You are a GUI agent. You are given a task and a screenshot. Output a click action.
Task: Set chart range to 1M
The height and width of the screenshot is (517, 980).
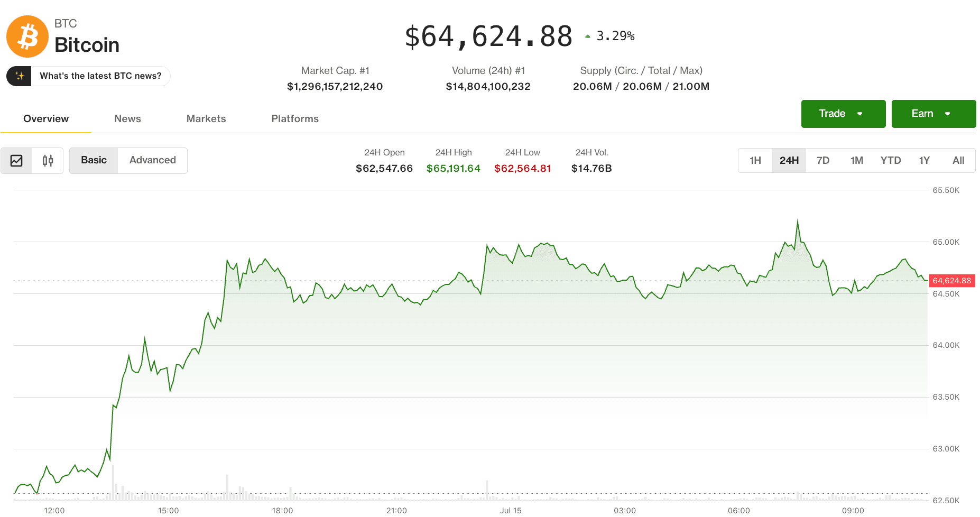(x=857, y=161)
